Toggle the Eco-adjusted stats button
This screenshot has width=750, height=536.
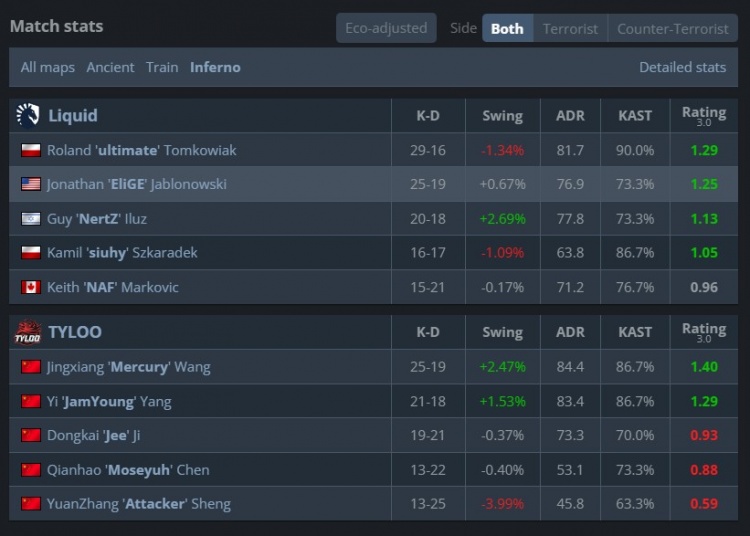(386, 28)
